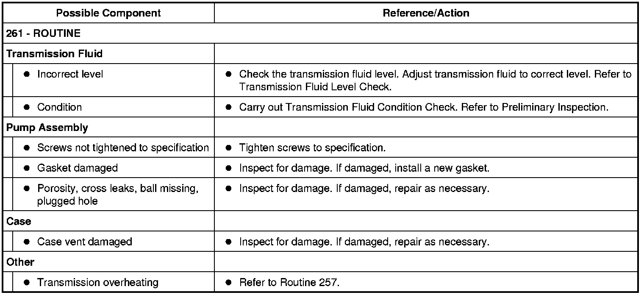This screenshot has height=295, width=644.
Task: Select the Condition bullet item
Action: (59, 107)
